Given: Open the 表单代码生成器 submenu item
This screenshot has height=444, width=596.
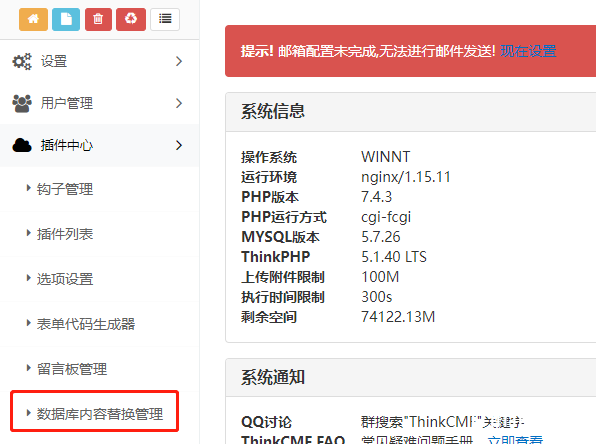Looking at the screenshot, I should click(x=100, y=323).
